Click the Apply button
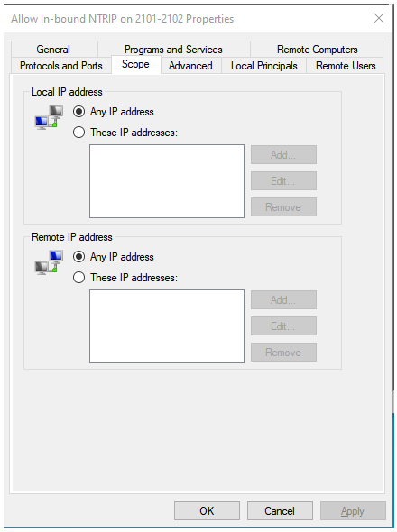This screenshot has height=532, width=397. (x=353, y=511)
